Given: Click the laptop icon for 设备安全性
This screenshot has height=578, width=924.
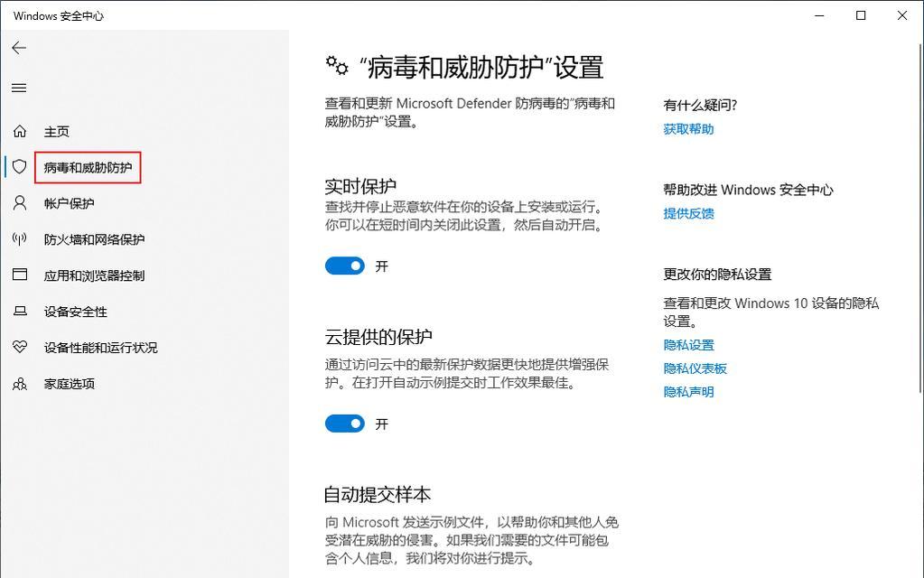Looking at the screenshot, I should tap(20, 311).
